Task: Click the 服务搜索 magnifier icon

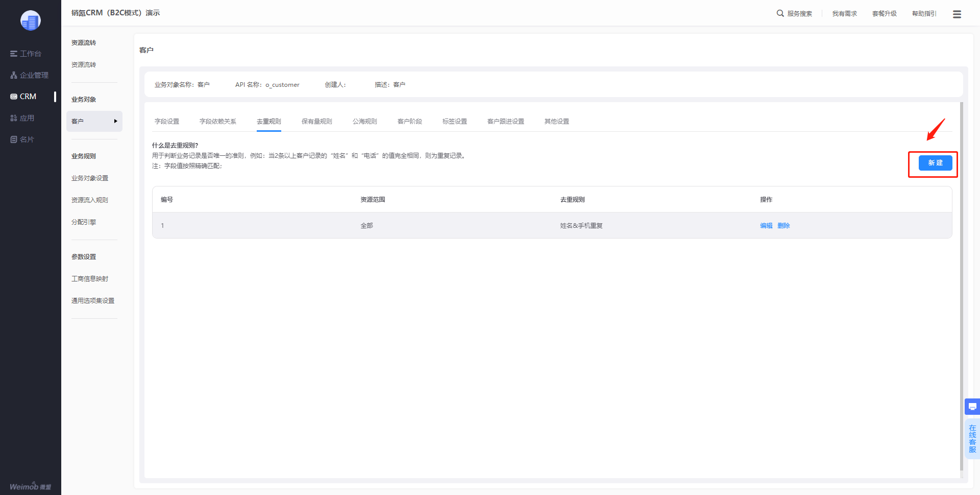Action: 780,13
